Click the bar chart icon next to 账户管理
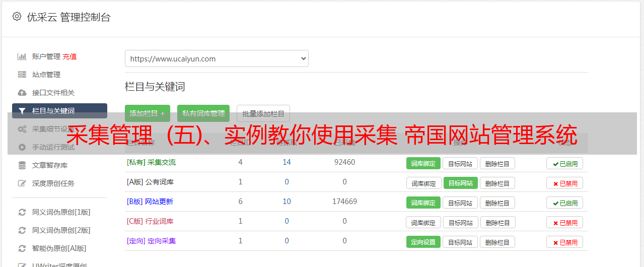Image resolution: width=644 pixels, height=267 pixels. tap(22, 56)
